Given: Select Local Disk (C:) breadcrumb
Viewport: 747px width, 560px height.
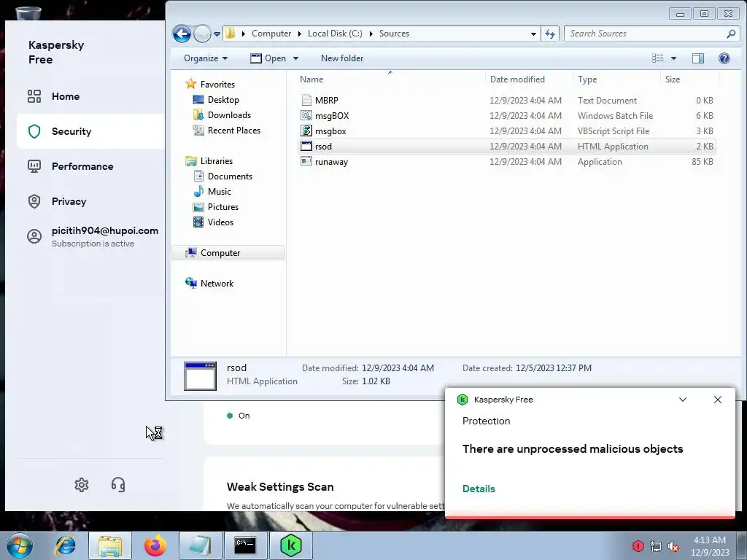Looking at the screenshot, I should point(335,34).
